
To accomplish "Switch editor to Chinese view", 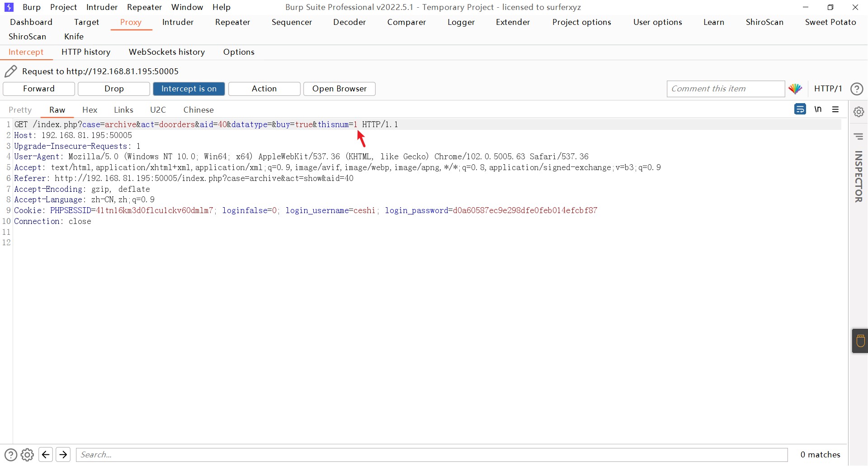I will [x=198, y=110].
